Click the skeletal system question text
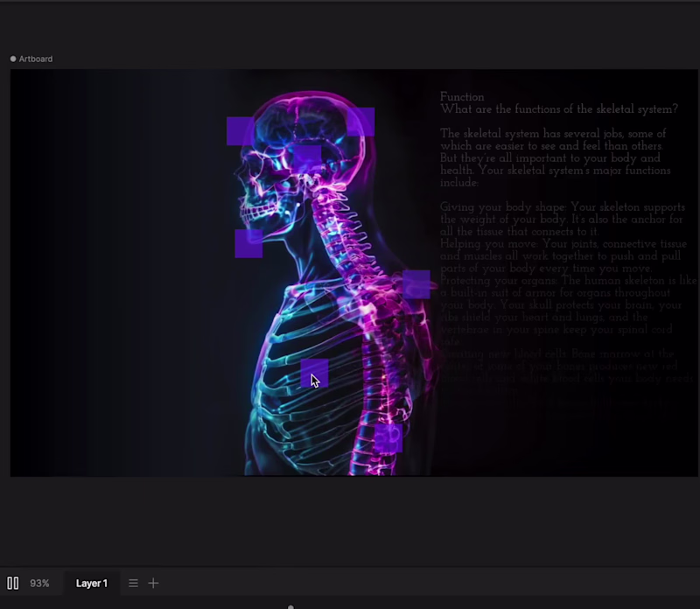This screenshot has width=700, height=609. click(560, 108)
